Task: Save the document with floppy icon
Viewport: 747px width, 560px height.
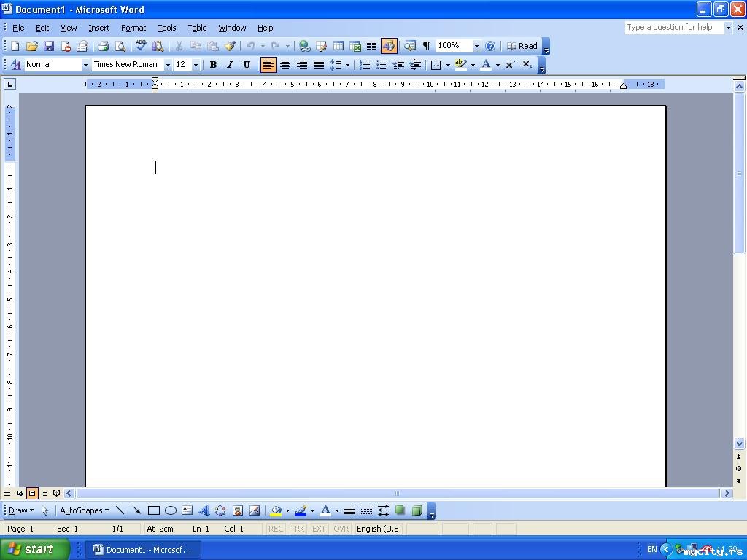Action: [49, 46]
